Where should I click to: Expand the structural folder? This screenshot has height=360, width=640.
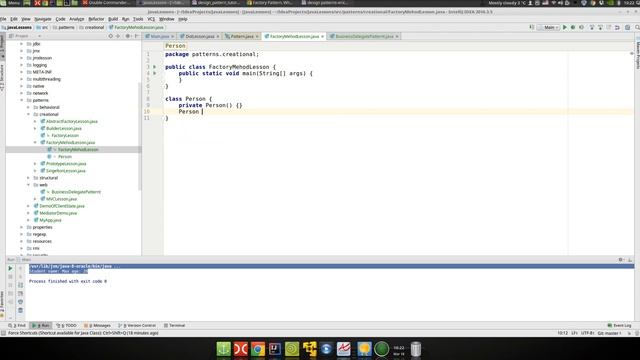(x=29, y=178)
